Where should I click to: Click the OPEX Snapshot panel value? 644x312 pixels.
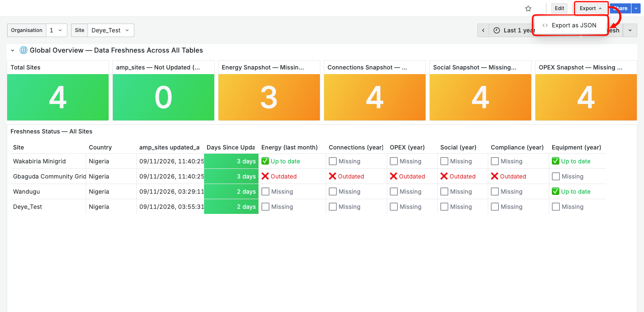tap(586, 98)
